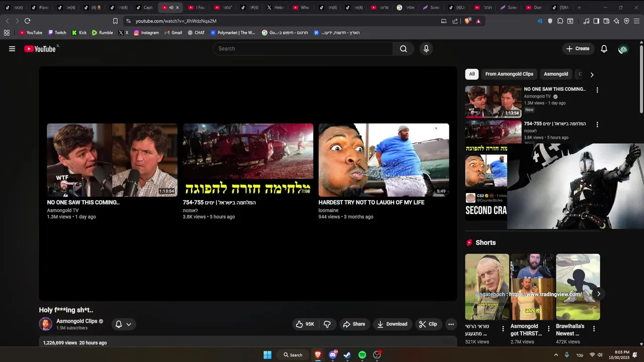The image size is (644, 362).
Task: Open the Brave Shields lion icon
Action: (468, 21)
